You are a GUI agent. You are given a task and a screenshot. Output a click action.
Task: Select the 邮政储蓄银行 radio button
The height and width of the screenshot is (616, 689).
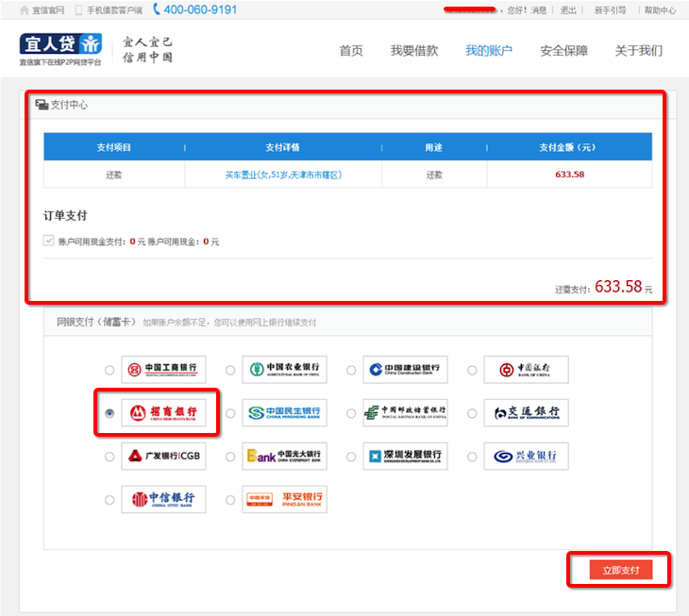pos(351,413)
